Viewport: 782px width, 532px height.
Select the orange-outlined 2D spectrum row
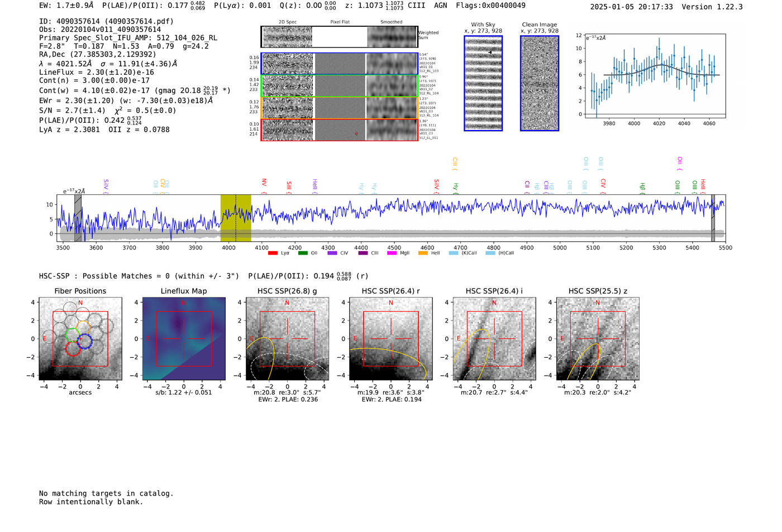pos(339,108)
